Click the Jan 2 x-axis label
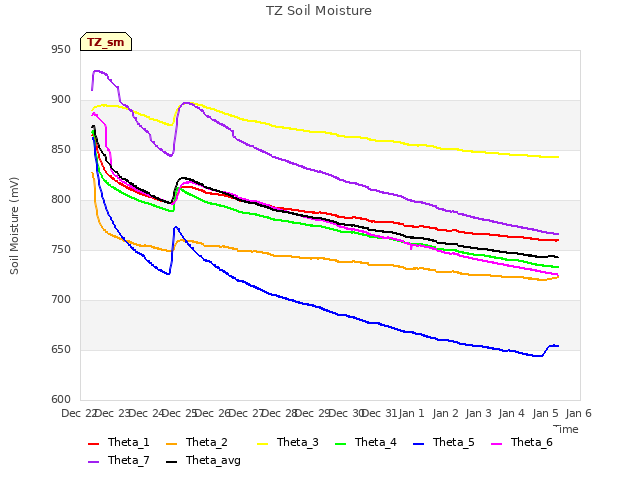Viewport: 640px width, 480px height. click(x=445, y=413)
